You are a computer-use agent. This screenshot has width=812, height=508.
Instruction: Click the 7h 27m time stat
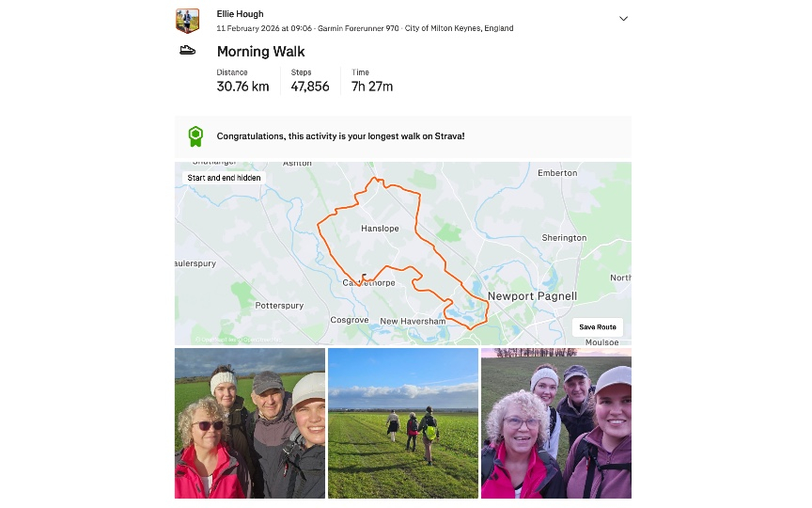(x=372, y=81)
